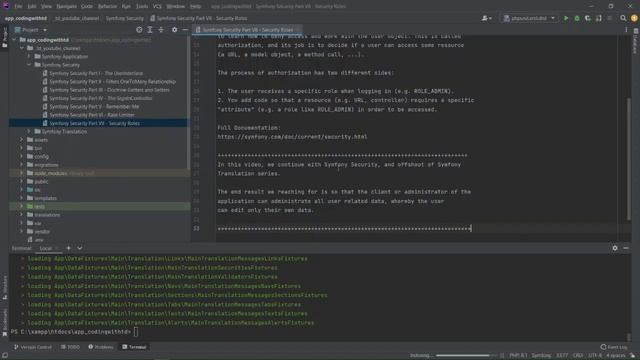Image resolution: width=640 pixels, height=360 pixels.
Task: Click the PHP 8.1 language level in status bar
Action: point(518,356)
